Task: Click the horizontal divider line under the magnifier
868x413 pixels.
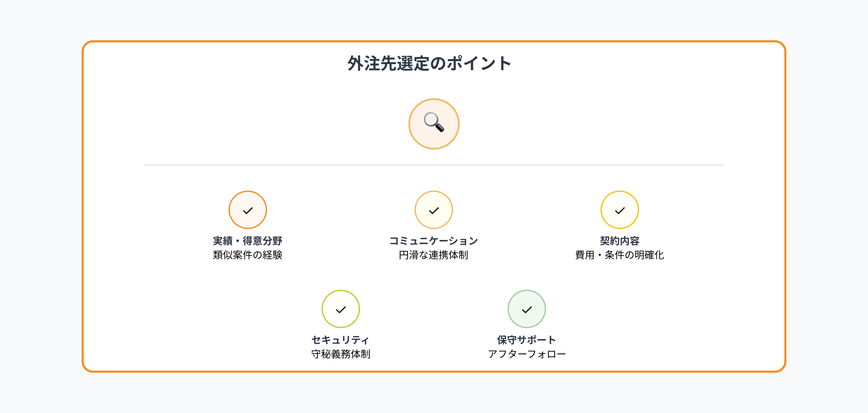Action: tap(289, 165)
